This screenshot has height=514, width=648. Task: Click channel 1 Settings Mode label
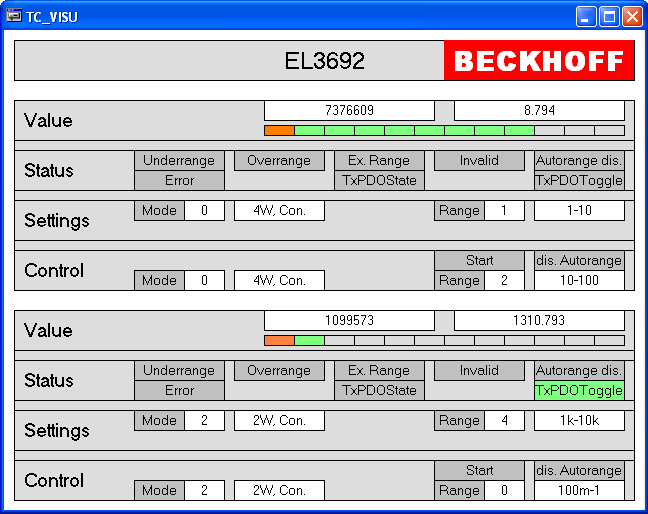pos(160,211)
